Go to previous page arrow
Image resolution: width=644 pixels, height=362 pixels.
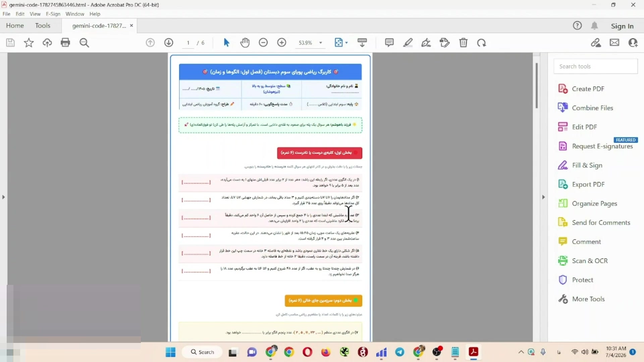pyautogui.click(x=150, y=43)
